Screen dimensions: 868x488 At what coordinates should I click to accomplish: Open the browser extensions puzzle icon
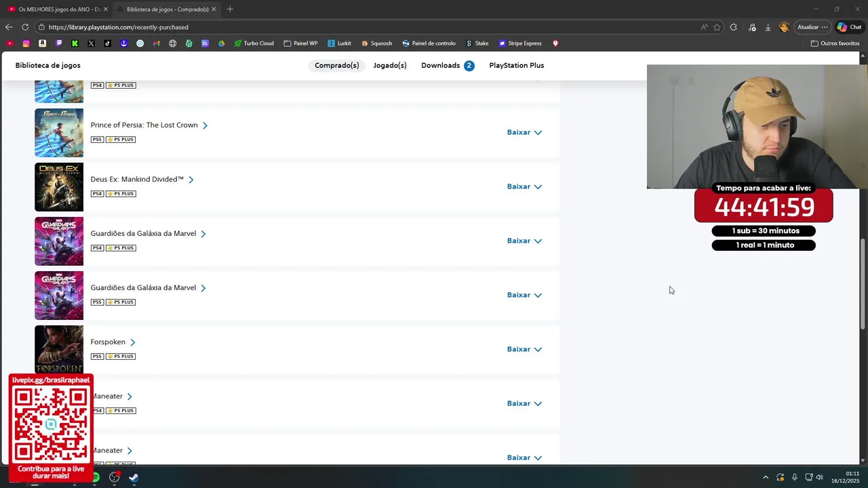734,27
